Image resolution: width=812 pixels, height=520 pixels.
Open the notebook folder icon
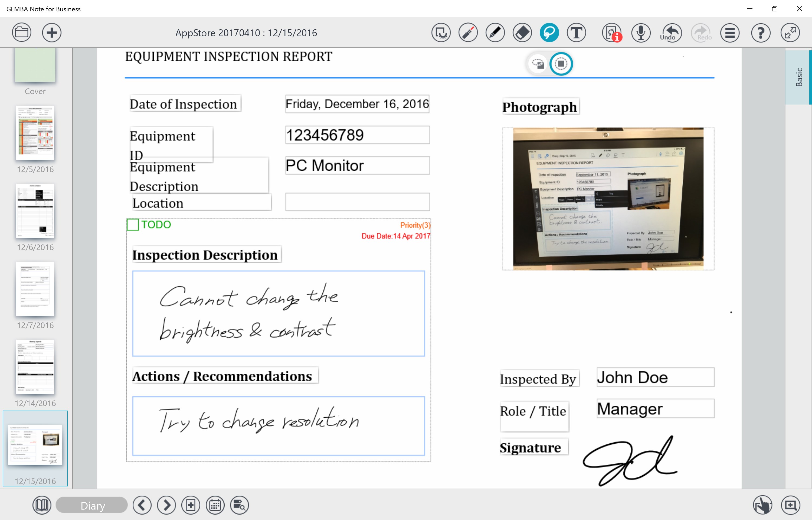(x=22, y=33)
